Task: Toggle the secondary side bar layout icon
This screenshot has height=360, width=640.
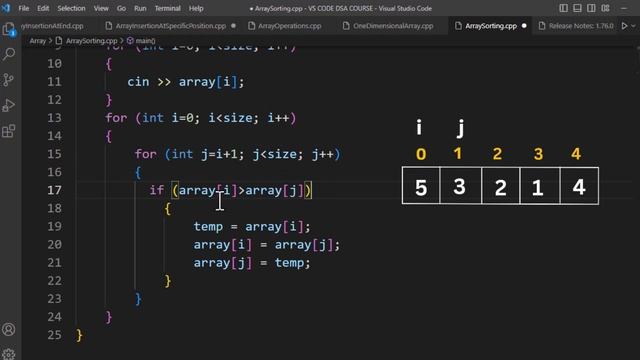Action: (x=591, y=8)
